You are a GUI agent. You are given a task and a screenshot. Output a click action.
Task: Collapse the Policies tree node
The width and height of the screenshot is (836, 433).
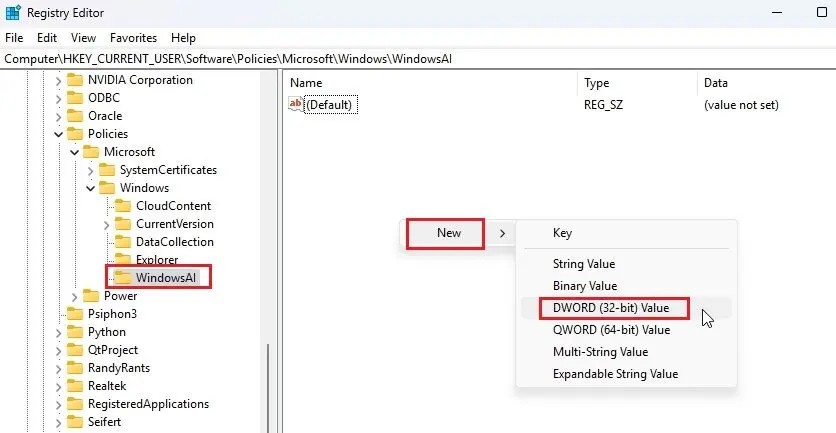[x=58, y=134]
